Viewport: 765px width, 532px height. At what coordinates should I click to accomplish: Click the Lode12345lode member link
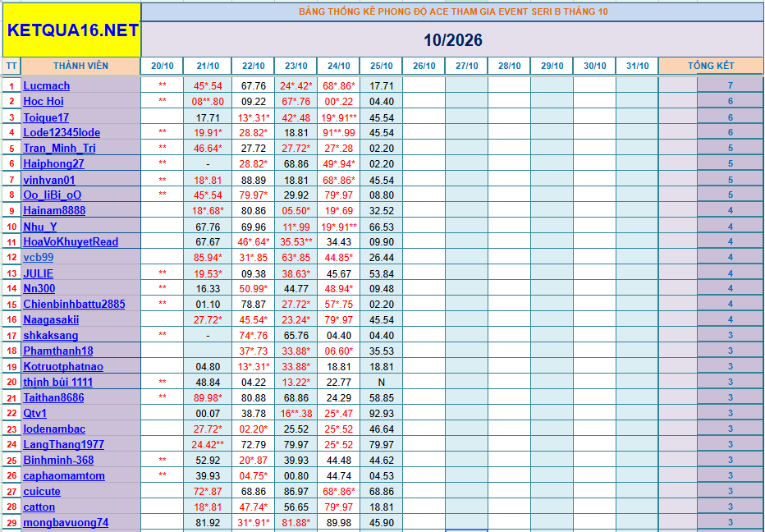tap(62, 133)
